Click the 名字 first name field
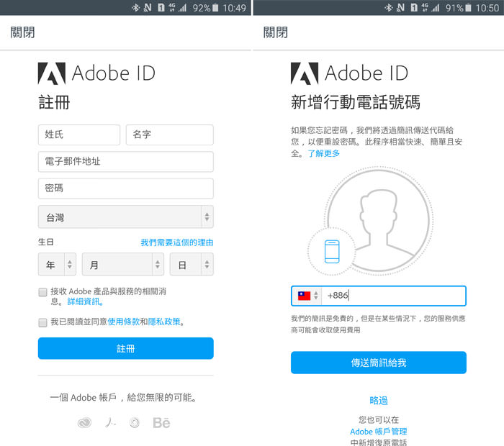Image resolution: width=504 pixels, height=446 pixels. (x=170, y=135)
